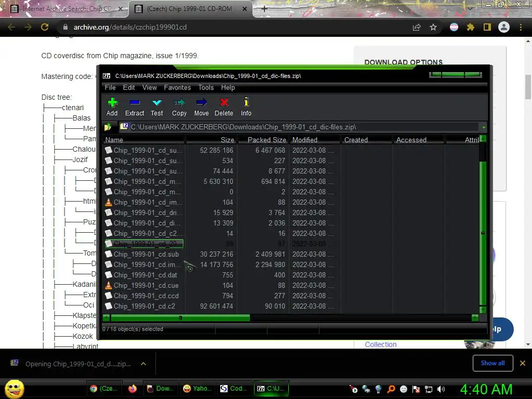Click the archive.org URL address bar
Screen dimensions: 532x399
234,27
